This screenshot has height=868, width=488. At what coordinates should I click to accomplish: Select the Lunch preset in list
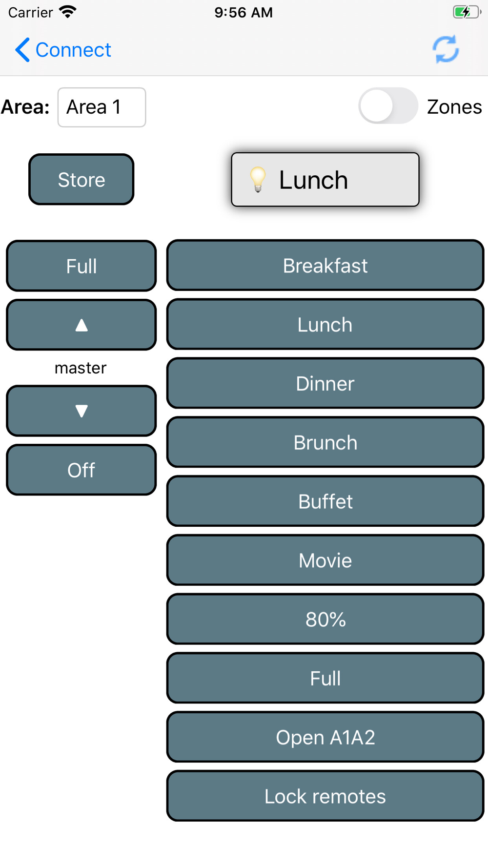click(325, 325)
